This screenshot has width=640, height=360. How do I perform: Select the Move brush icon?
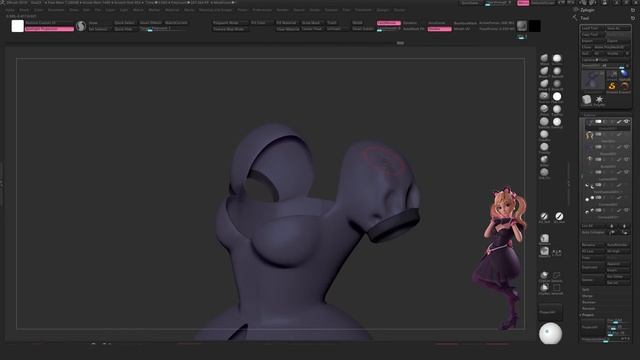544,58
